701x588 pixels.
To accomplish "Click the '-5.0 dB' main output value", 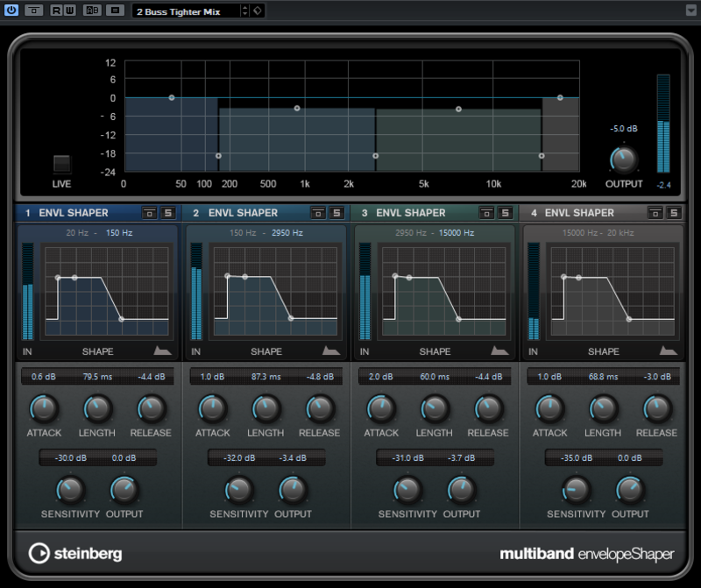I will click(624, 129).
